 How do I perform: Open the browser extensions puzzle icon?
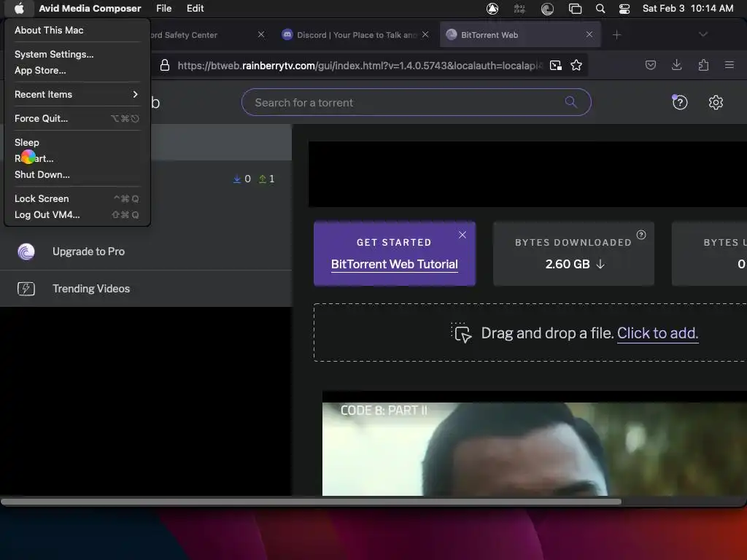(x=703, y=65)
